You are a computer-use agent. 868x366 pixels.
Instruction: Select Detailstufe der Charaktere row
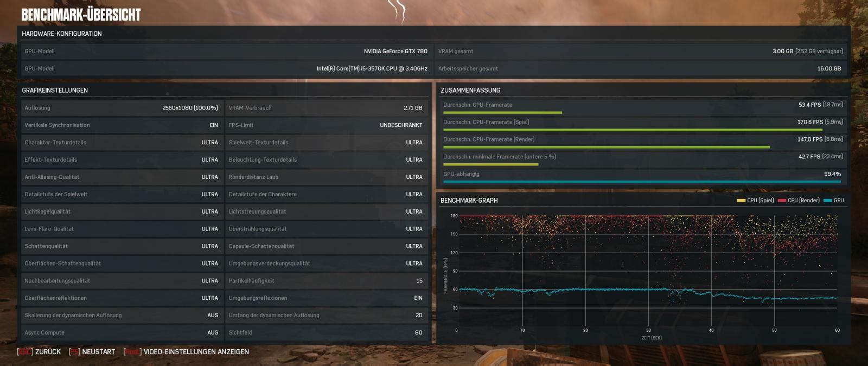pos(326,195)
